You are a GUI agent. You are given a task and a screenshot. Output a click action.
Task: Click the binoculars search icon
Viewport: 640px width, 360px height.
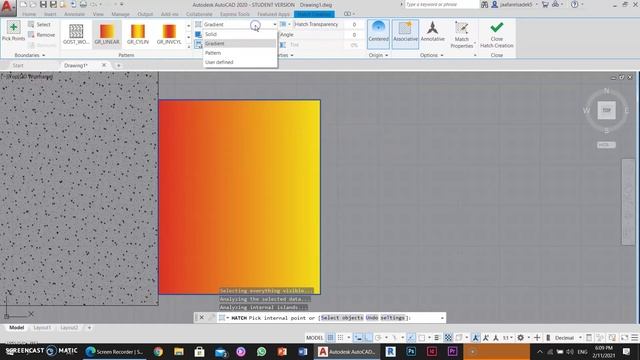click(484, 4)
